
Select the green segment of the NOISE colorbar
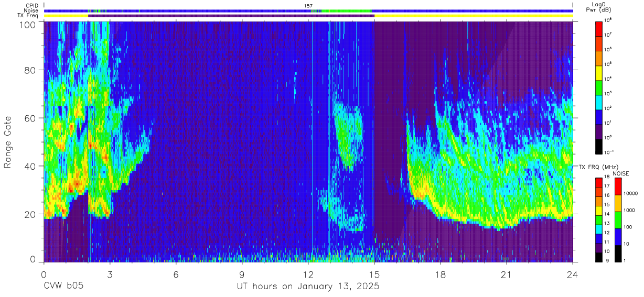[617, 219]
